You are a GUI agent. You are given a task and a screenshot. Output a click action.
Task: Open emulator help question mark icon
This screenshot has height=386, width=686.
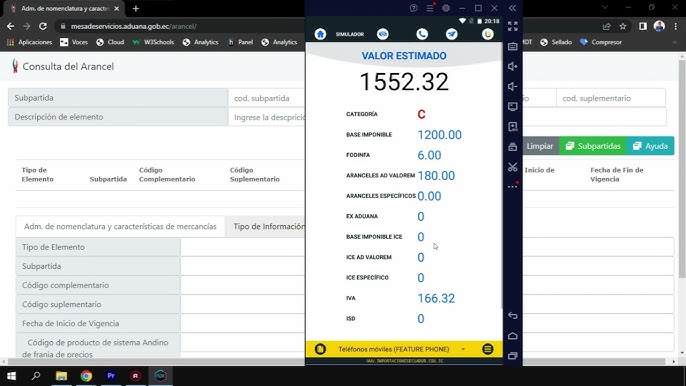[413, 8]
